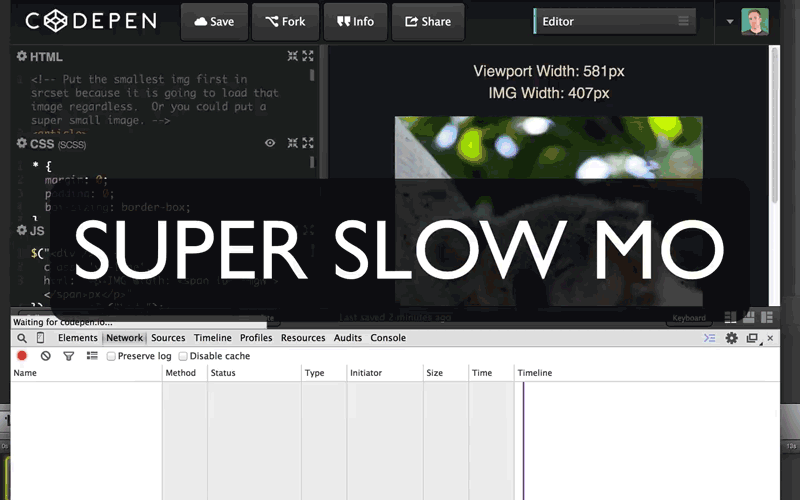Image resolution: width=800 pixels, height=500 pixels.
Task: Expand user menu arrow beside avatar
Action: 730,21
